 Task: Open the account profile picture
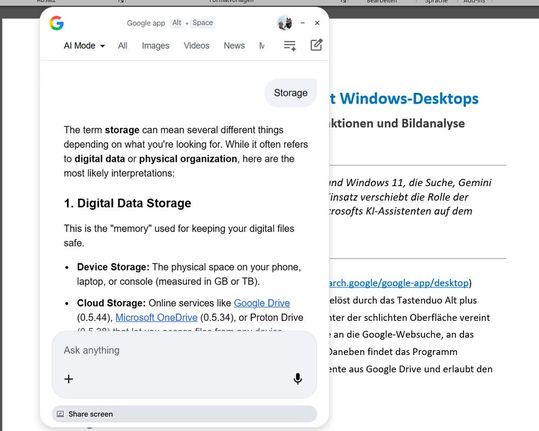(285, 23)
